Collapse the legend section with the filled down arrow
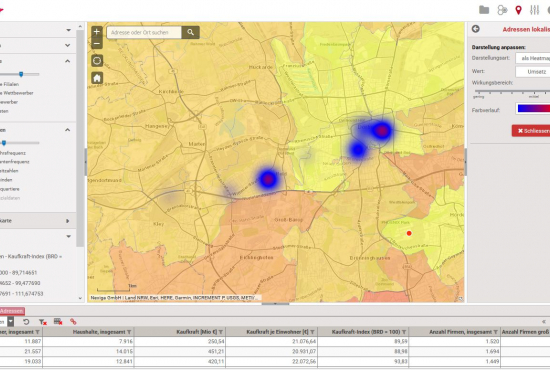Screen dimensions: 550x370 (68, 236)
